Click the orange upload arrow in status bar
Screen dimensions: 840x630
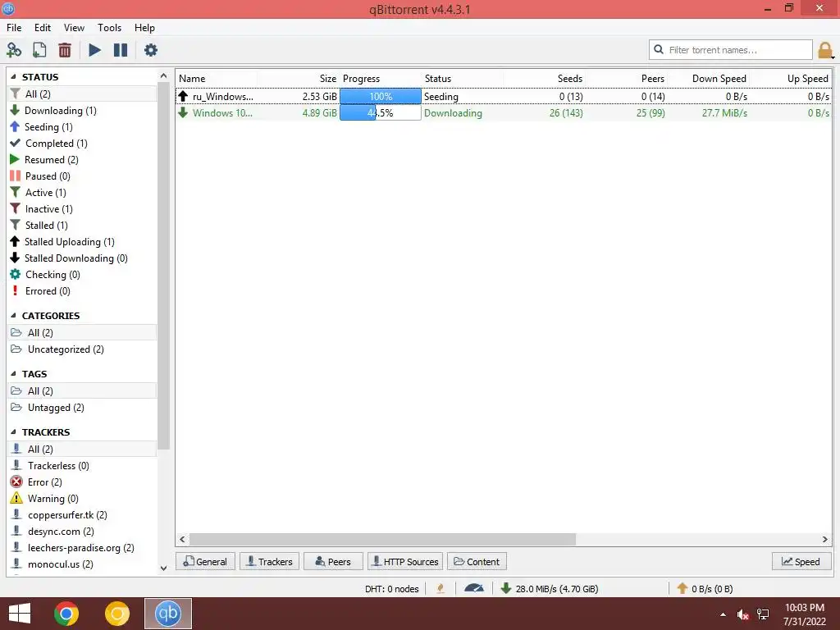pyautogui.click(x=682, y=588)
